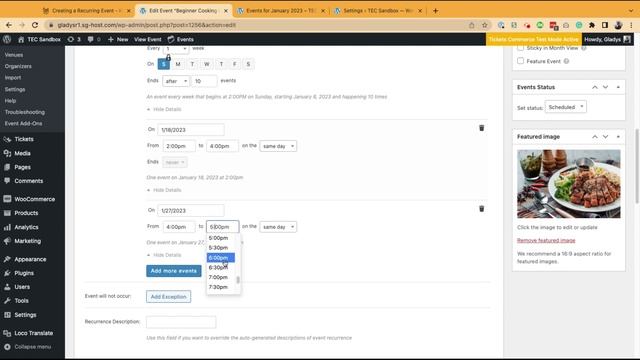The image size is (640, 360).
Task: Toggle Saturday day button in recurrence
Action: click(248, 64)
